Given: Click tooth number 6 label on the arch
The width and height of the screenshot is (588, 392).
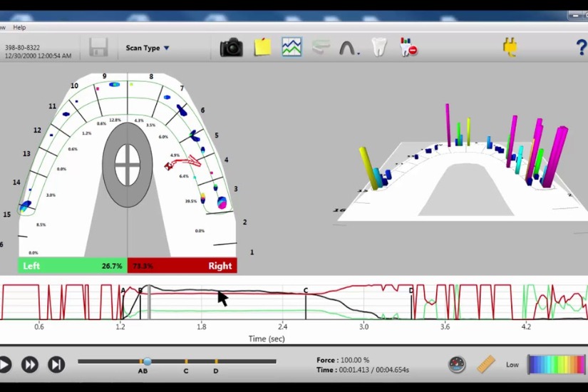Looking at the screenshot, I should (x=202, y=110).
